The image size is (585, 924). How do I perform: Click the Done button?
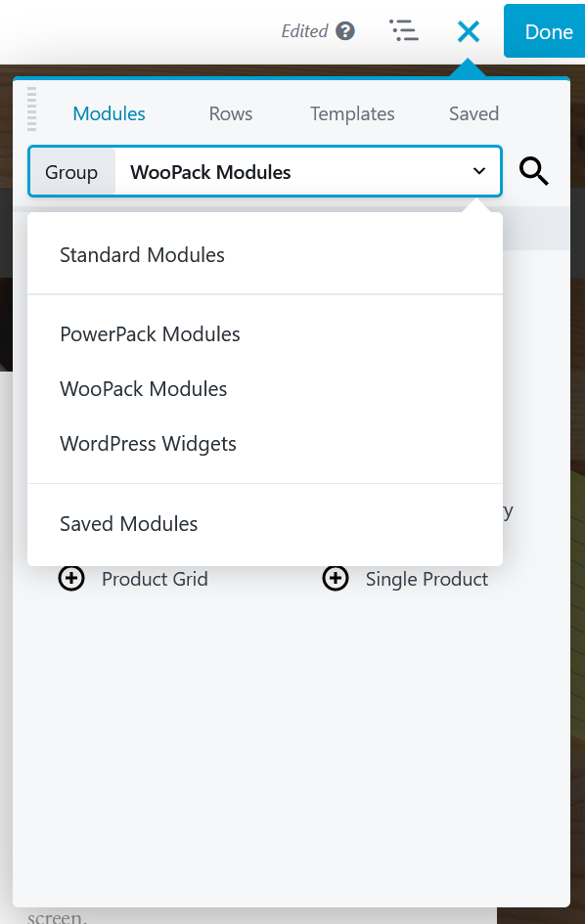(x=544, y=31)
